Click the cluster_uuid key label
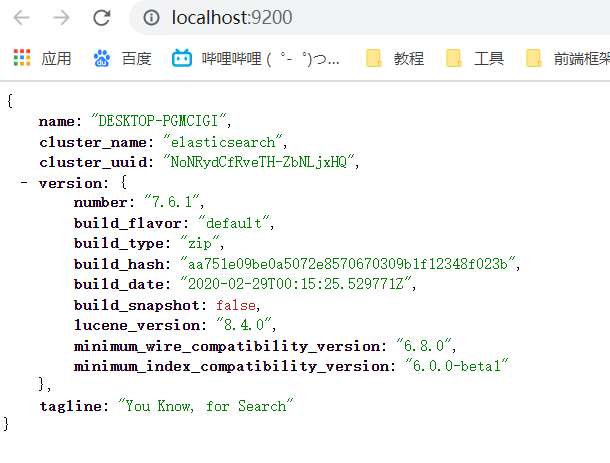The width and height of the screenshot is (610, 463). 93,162
